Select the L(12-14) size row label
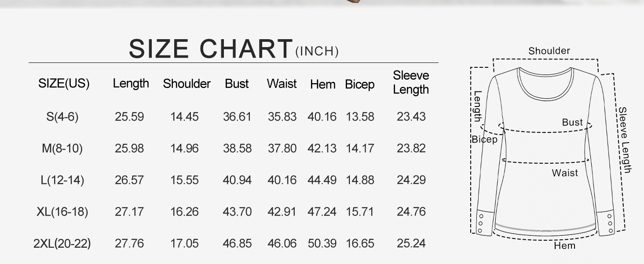The image size is (644, 264). pos(62,180)
